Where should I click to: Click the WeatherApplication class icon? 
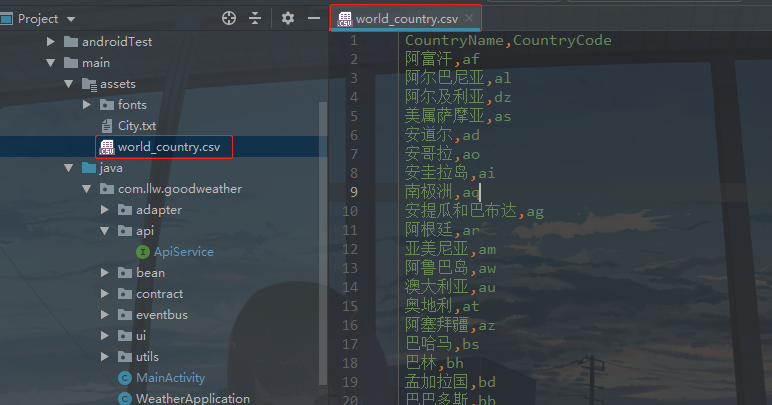[125, 399]
